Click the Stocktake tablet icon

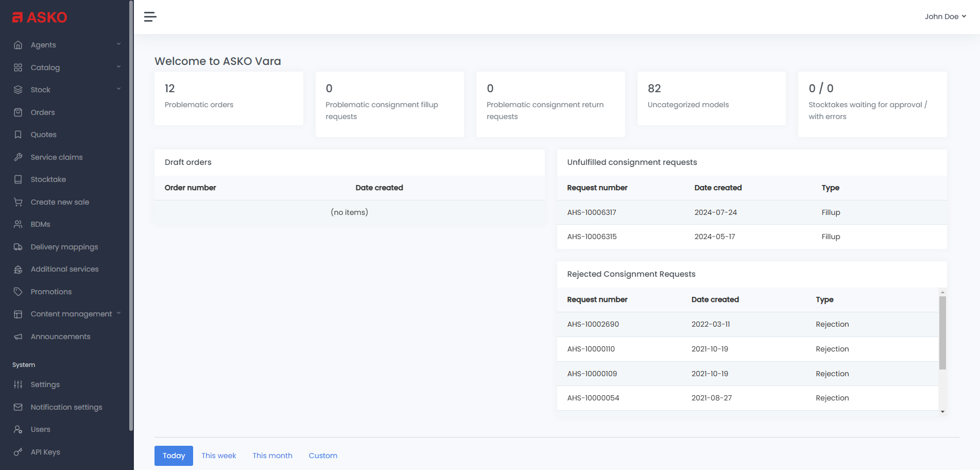point(18,179)
